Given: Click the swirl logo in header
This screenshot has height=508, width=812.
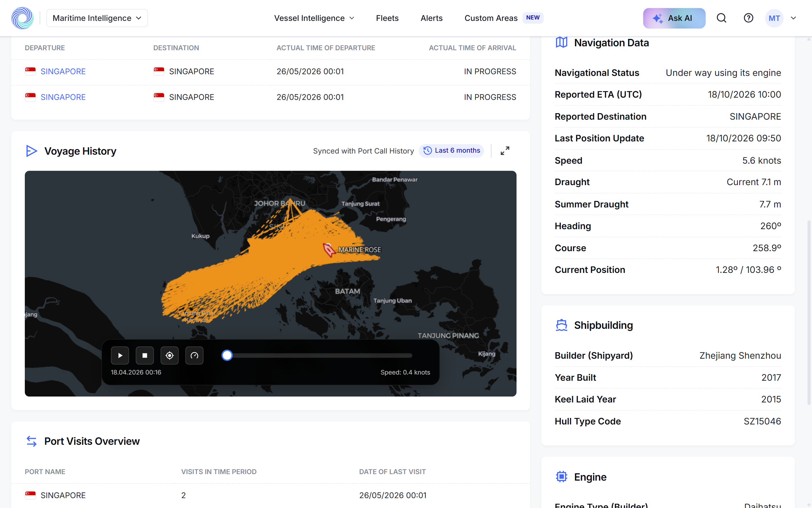Looking at the screenshot, I should pos(23,18).
